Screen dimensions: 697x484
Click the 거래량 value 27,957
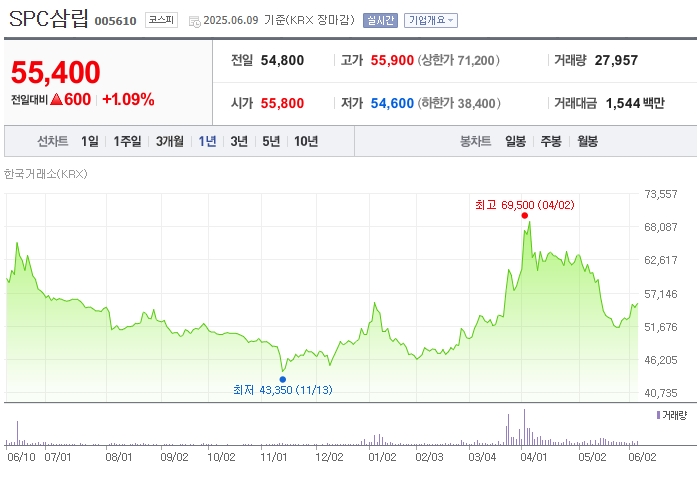click(616, 60)
